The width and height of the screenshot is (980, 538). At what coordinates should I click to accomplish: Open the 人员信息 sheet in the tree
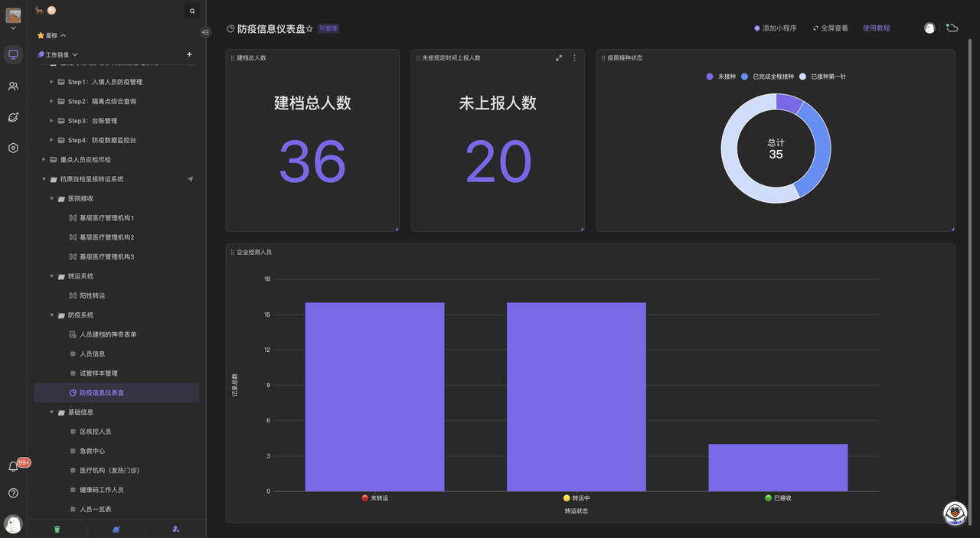pyautogui.click(x=92, y=354)
